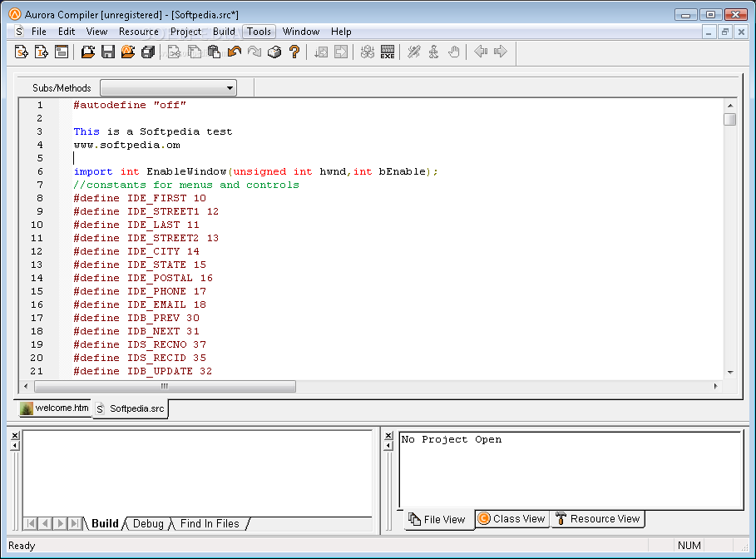This screenshot has height=559, width=756.
Task: Click the Redo gray arrow icon
Action: (x=254, y=52)
